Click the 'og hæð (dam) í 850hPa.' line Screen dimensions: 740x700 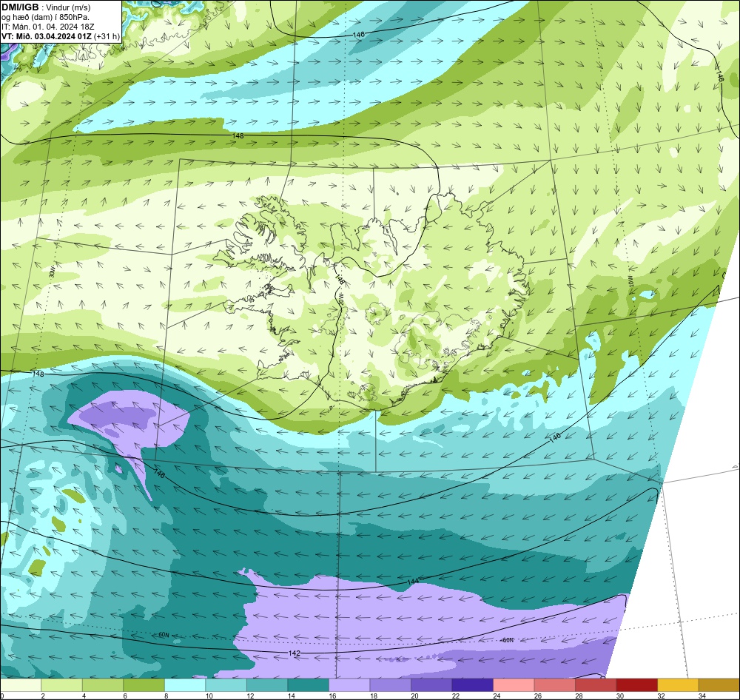point(45,18)
